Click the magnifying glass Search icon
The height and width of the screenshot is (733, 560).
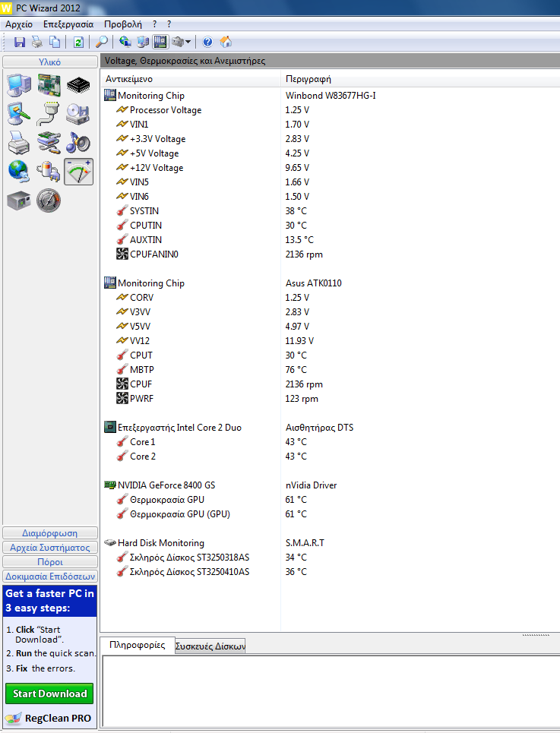[x=101, y=42]
